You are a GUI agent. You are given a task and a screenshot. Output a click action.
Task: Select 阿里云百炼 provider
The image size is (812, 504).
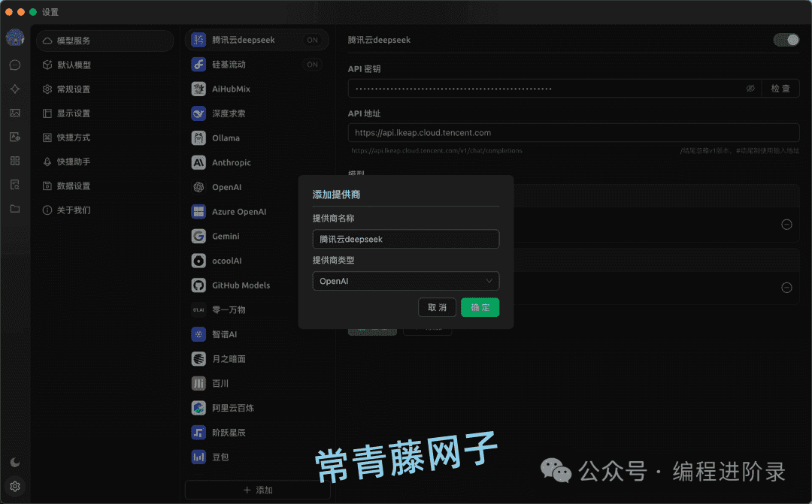(x=256, y=408)
